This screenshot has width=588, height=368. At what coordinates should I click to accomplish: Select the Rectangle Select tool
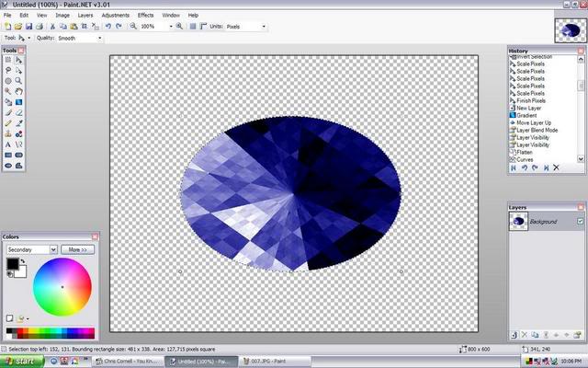8,60
